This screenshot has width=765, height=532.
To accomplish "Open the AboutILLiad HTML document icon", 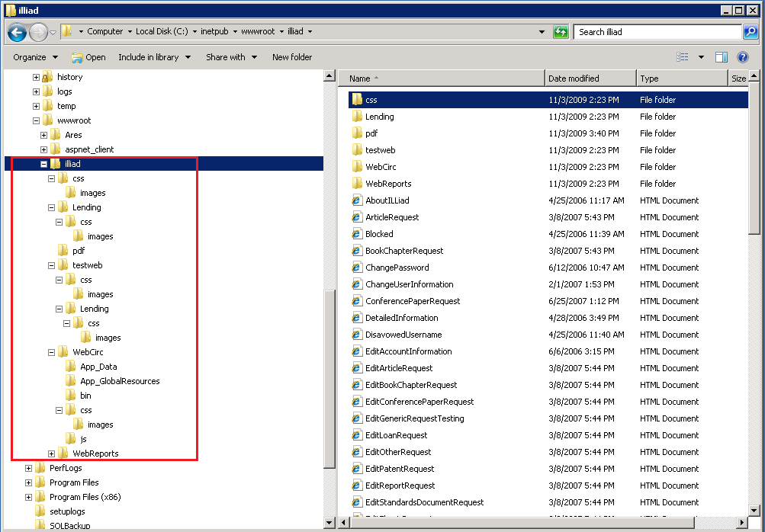I will [356, 200].
